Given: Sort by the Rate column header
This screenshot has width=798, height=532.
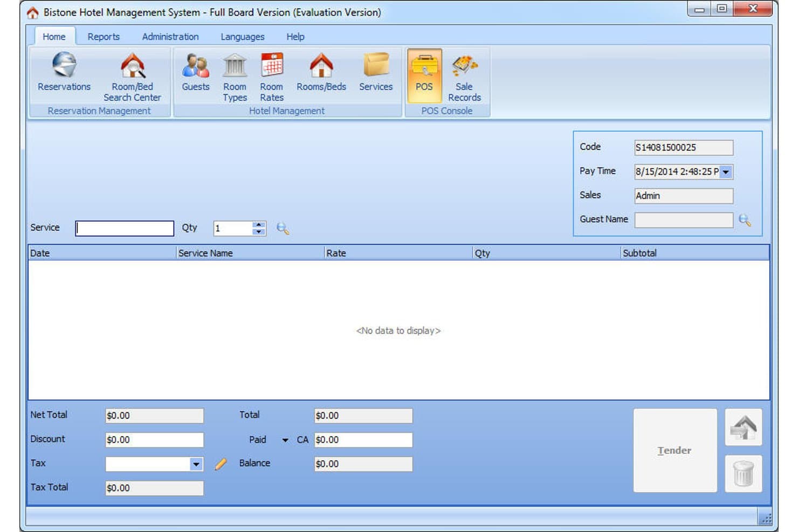Looking at the screenshot, I should tap(399, 253).
